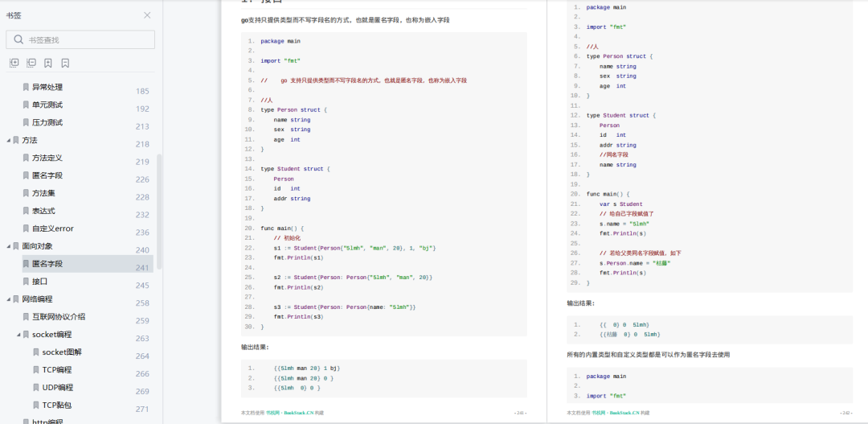Screen dimensions: 868x424
Task: Click the collapse all bookmarks icon
Action: point(31,63)
